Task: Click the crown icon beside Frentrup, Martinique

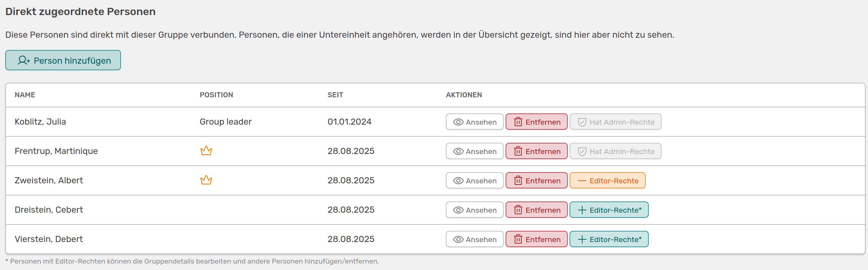Action: pyautogui.click(x=206, y=151)
